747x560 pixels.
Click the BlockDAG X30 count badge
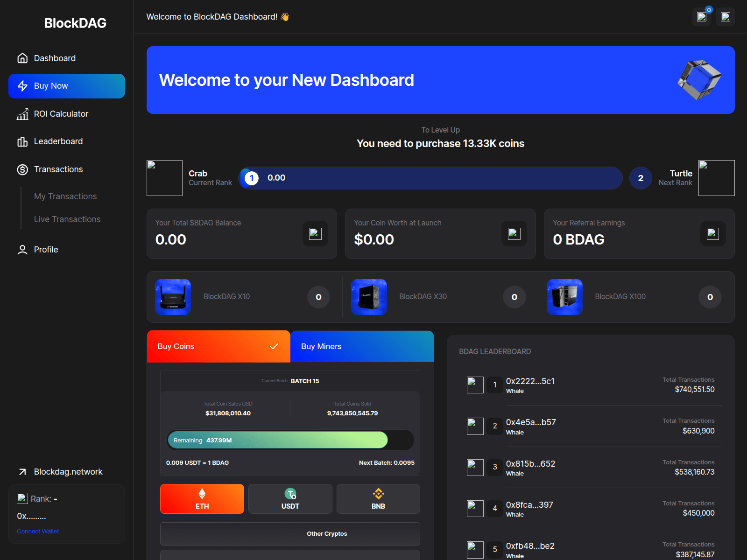pyautogui.click(x=514, y=297)
